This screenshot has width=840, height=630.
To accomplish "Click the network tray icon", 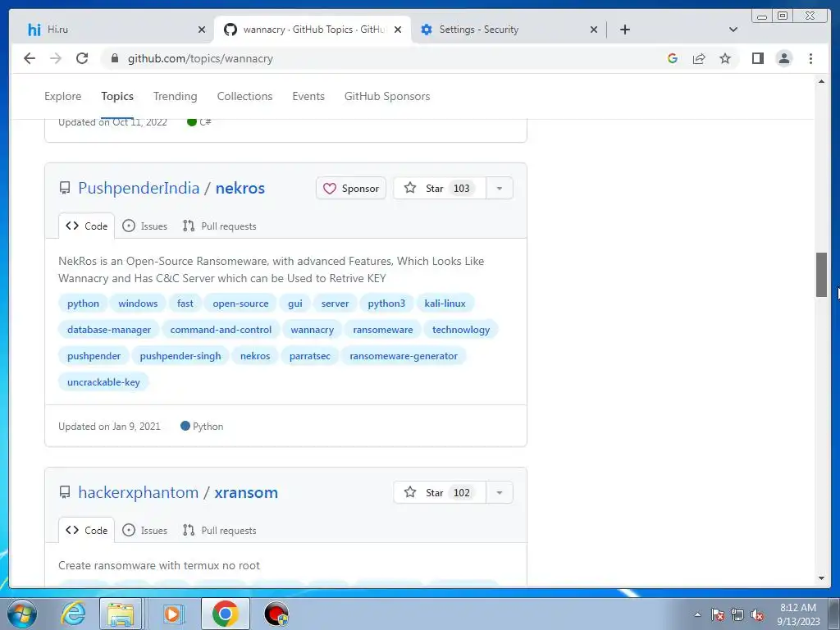I will point(737,614).
